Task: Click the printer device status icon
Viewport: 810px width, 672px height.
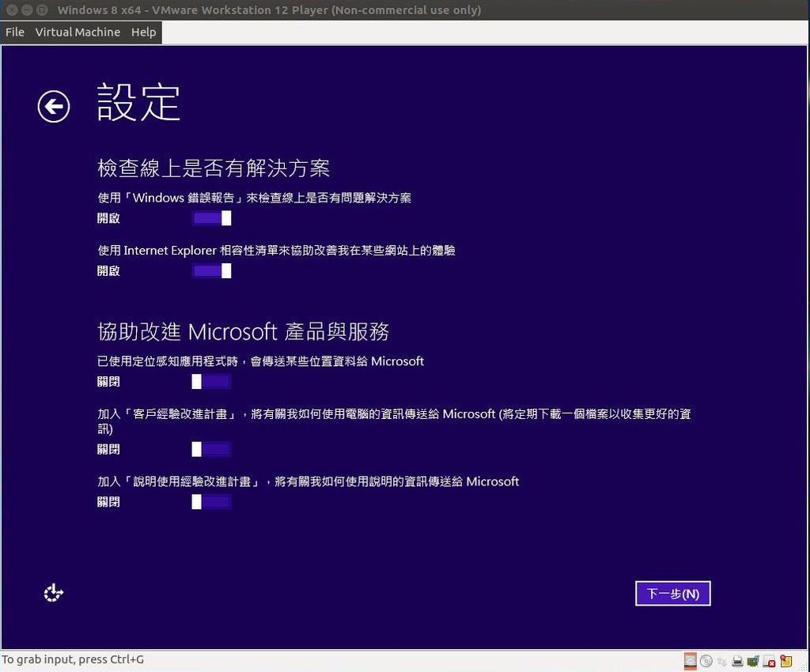Action: point(737,661)
